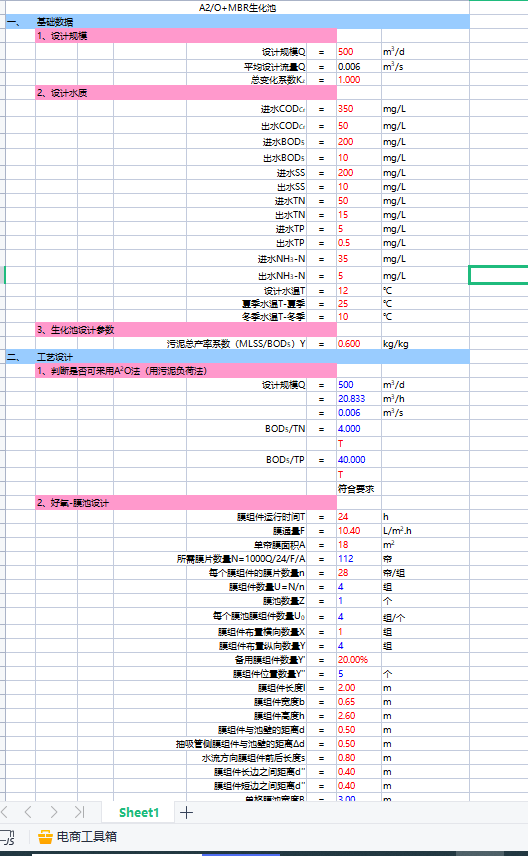Image resolution: width=528 pixels, height=856 pixels.
Task: Select the 50 value for 出水COD
Action: pyautogui.click(x=359, y=126)
